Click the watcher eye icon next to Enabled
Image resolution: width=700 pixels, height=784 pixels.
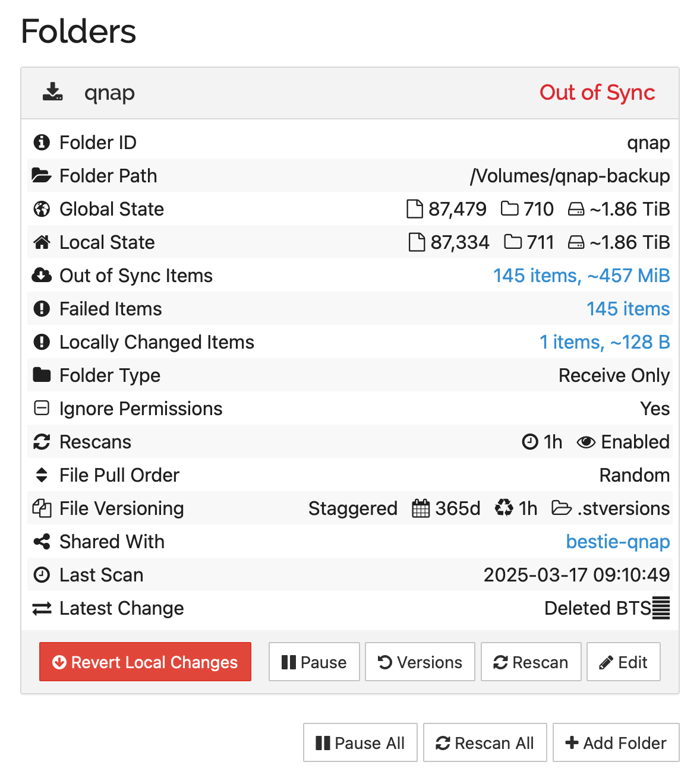tap(586, 442)
